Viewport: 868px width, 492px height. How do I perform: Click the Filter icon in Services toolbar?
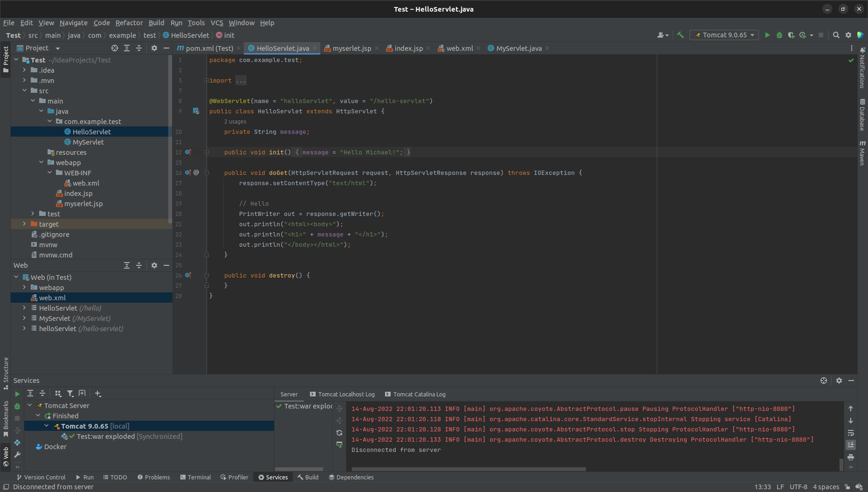point(70,394)
